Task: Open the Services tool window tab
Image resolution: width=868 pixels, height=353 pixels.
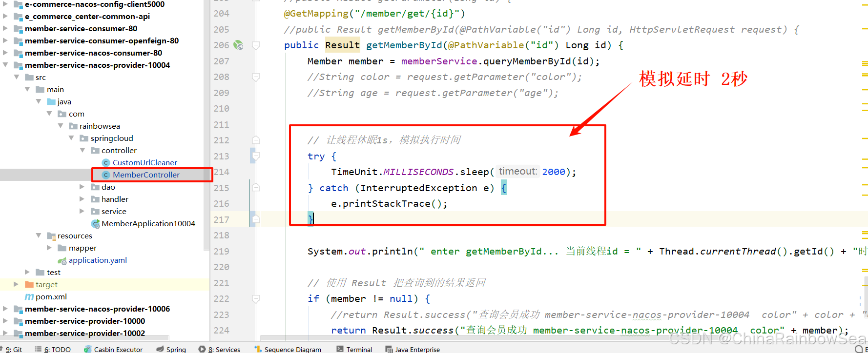Action: pos(220,349)
